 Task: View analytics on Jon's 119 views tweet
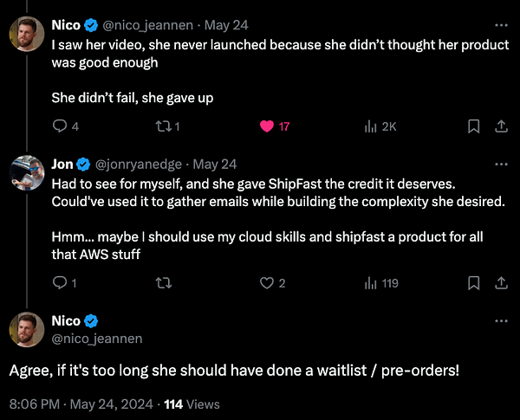click(x=372, y=283)
